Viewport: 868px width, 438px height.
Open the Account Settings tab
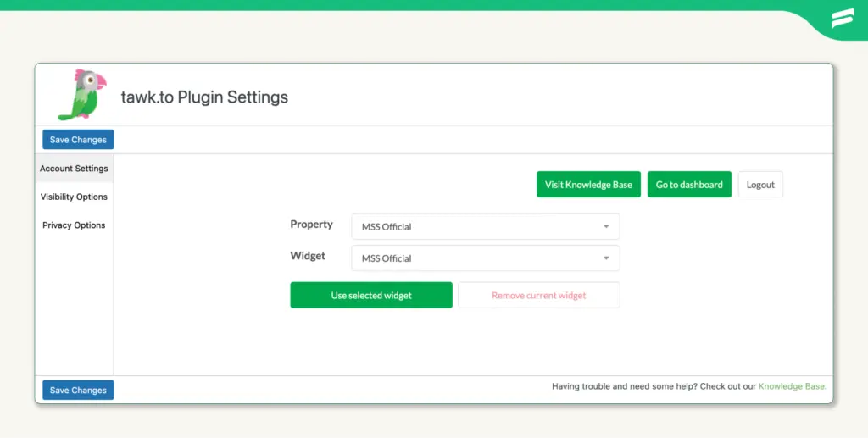[x=75, y=168]
